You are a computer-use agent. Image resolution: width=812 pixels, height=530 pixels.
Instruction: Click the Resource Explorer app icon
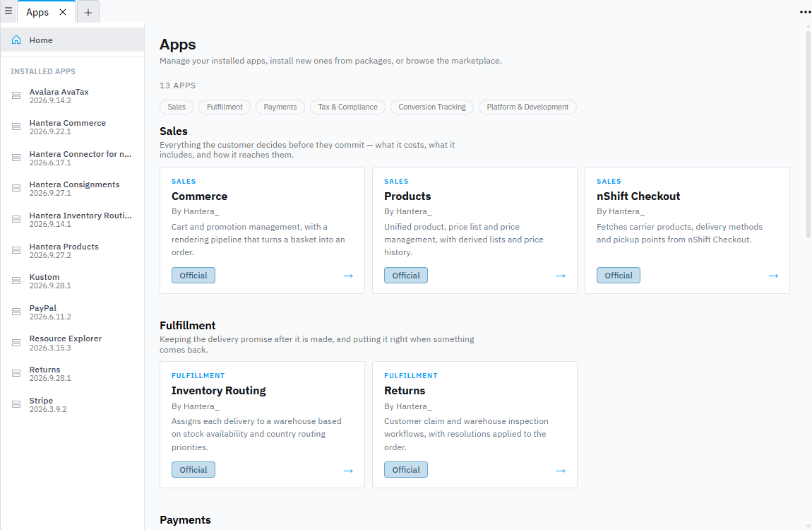16,343
